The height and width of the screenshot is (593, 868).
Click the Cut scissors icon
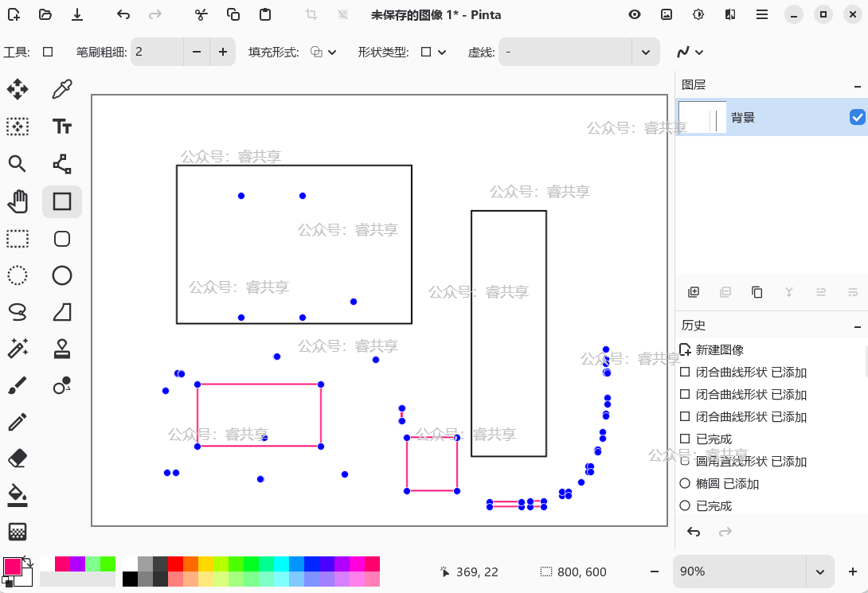(x=201, y=14)
